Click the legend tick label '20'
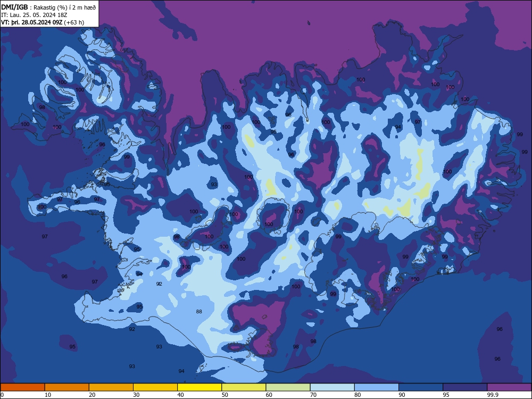532x399 pixels. tap(92, 395)
